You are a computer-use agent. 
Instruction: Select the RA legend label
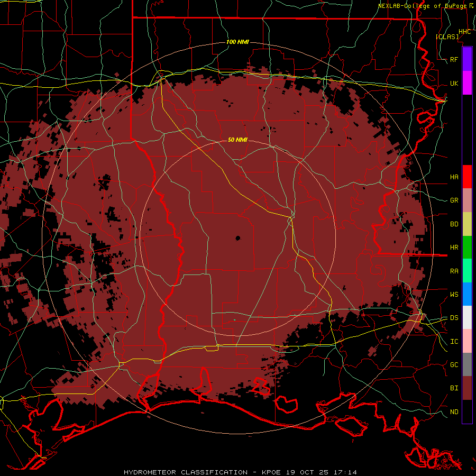[x=454, y=271]
